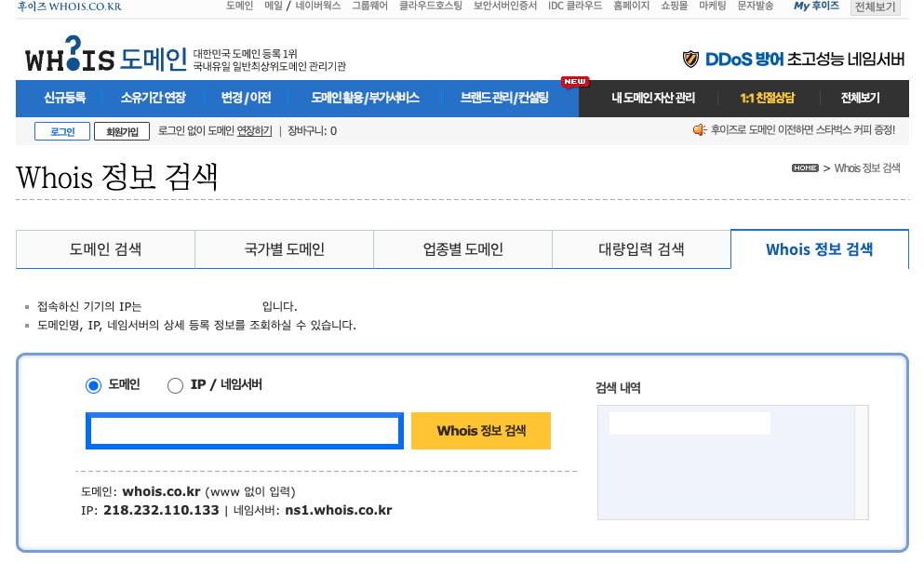Open the 변경/이전 menu
Image resolution: width=924 pixels, height=563 pixels.
click(247, 98)
